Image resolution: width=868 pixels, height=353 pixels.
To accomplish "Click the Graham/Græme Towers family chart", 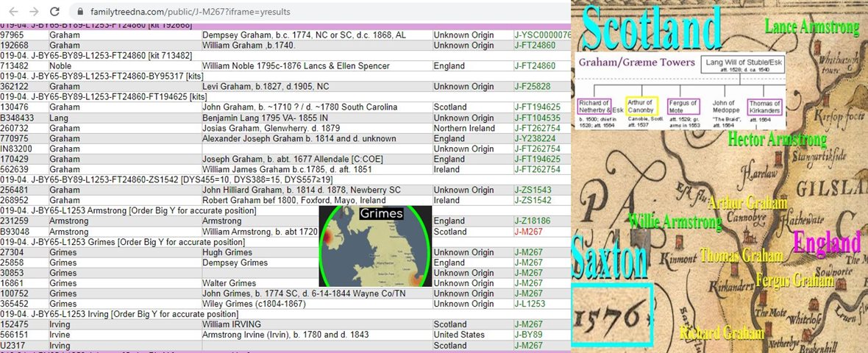I will pyautogui.click(x=680, y=92).
